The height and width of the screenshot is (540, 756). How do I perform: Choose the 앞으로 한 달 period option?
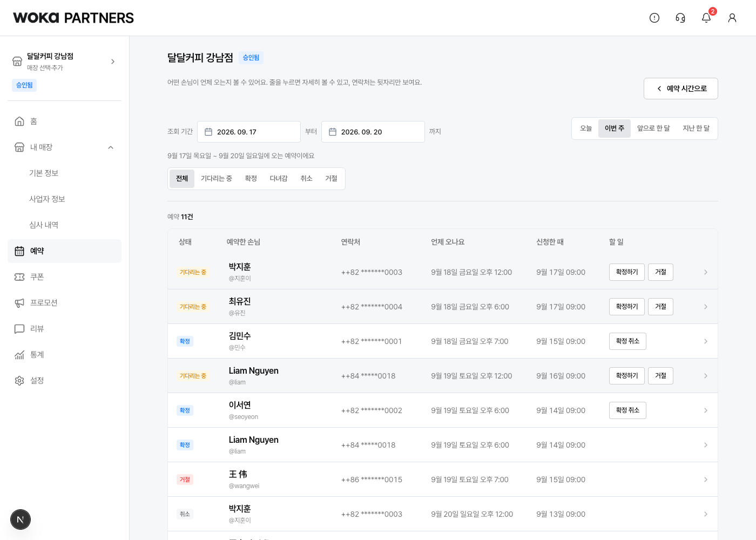click(x=653, y=129)
